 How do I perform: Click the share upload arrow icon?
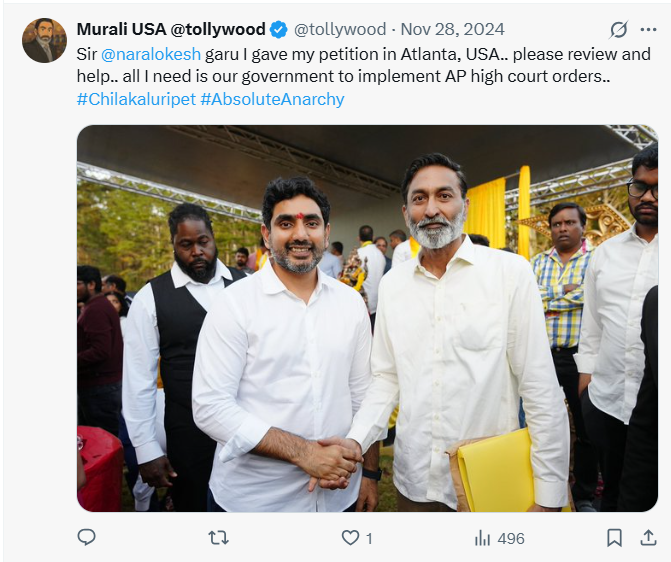[648, 538]
